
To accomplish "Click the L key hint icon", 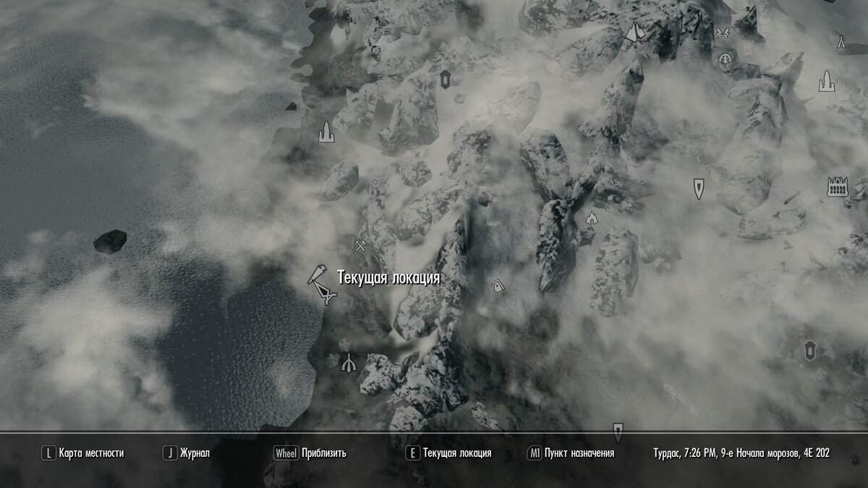I will [48, 453].
